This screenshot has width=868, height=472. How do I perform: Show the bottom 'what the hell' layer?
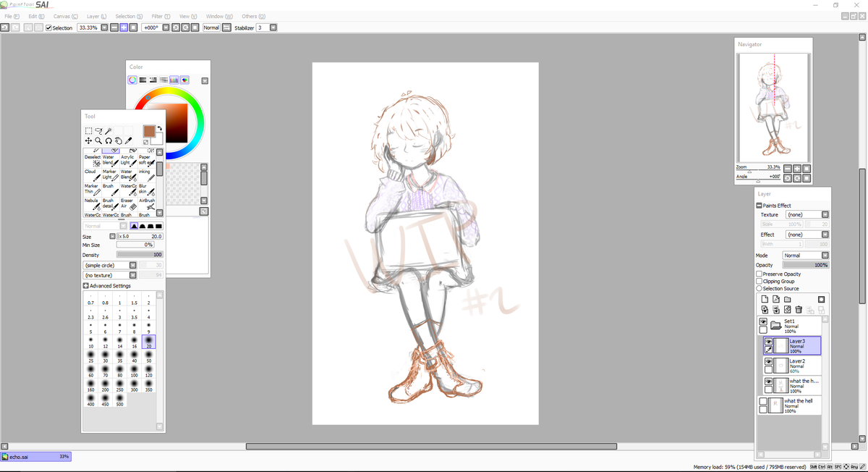coord(763,401)
